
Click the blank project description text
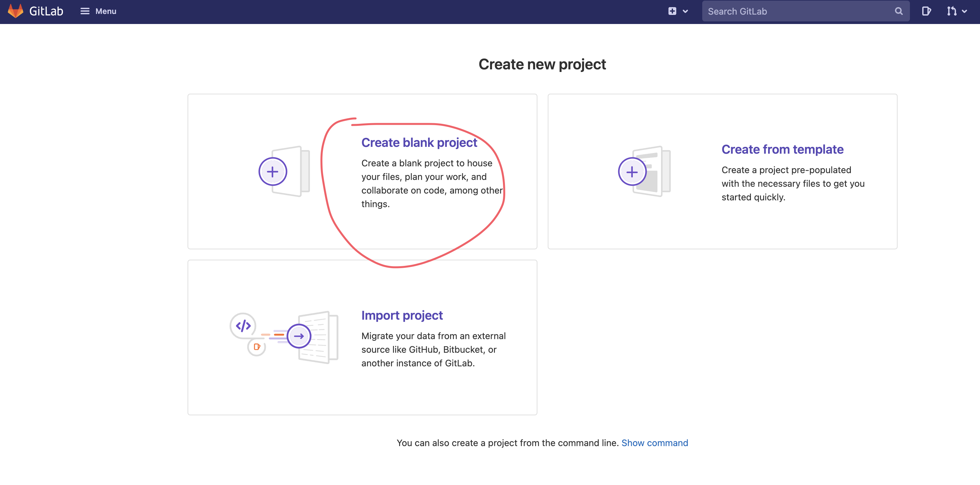432,183
